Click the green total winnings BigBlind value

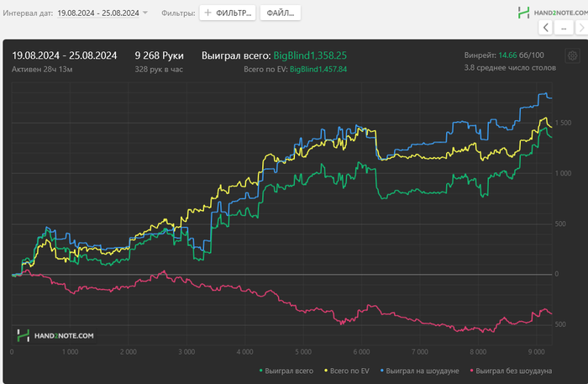(310, 55)
